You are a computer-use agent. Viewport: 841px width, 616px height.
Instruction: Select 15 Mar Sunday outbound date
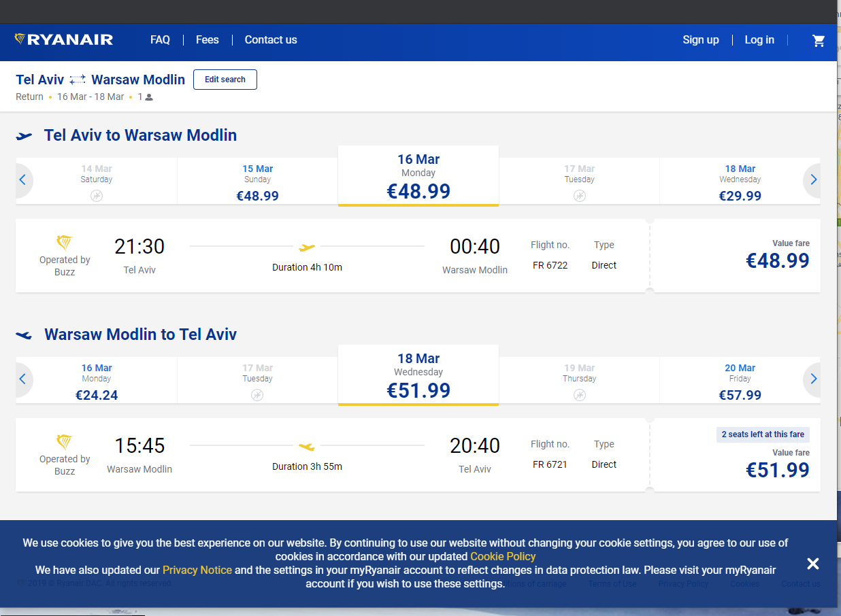click(x=257, y=182)
